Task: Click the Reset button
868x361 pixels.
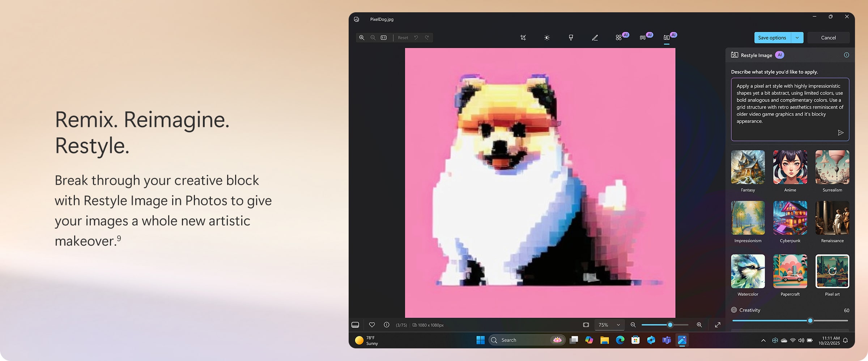Action: click(403, 38)
